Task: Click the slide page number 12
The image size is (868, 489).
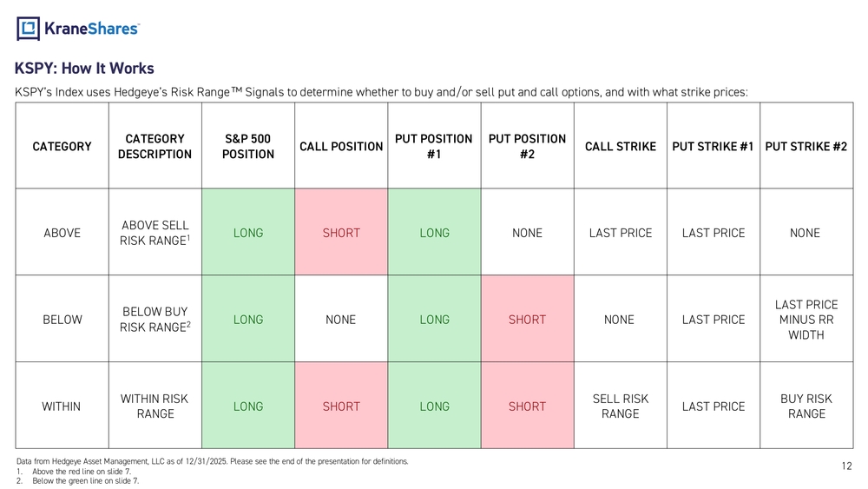Action: click(846, 466)
